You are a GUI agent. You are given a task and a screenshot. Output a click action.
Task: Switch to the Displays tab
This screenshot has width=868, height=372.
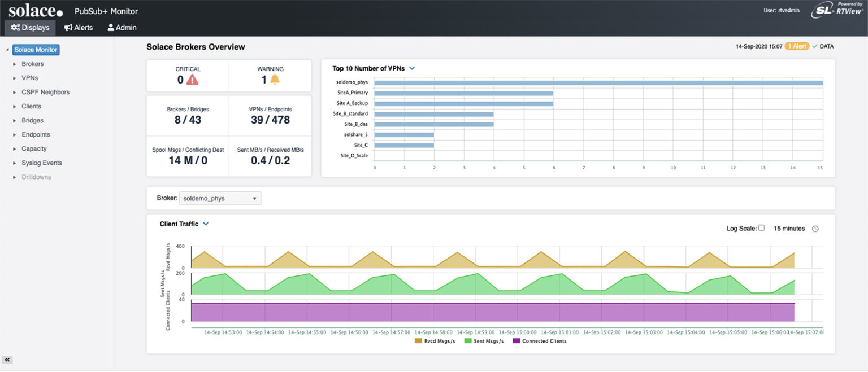click(29, 27)
